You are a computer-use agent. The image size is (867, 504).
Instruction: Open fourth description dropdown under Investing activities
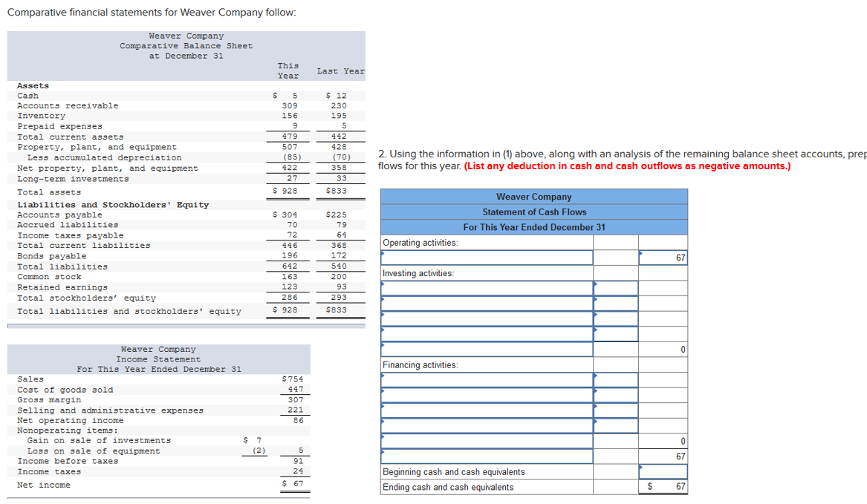(x=487, y=334)
